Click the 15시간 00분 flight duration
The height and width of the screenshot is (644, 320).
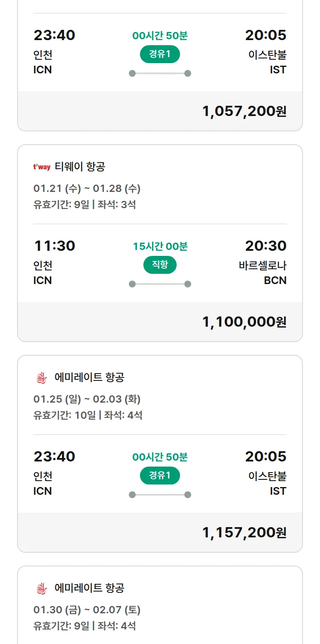pyautogui.click(x=160, y=247)
